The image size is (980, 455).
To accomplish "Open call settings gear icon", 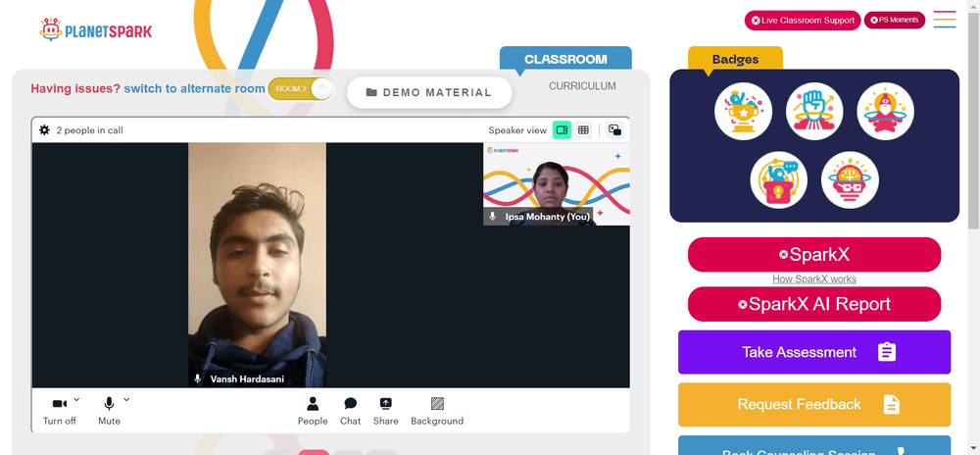I will click(x=44, y=130).
